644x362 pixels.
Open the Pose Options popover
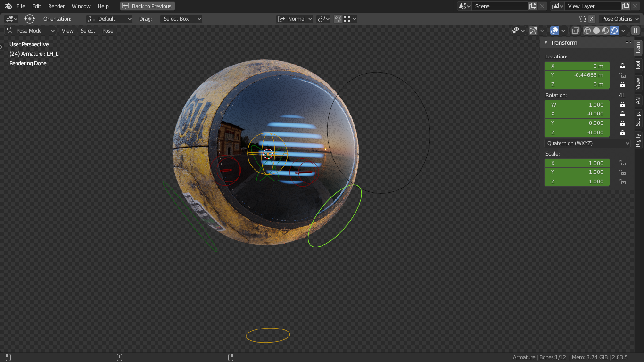(620, 19)
